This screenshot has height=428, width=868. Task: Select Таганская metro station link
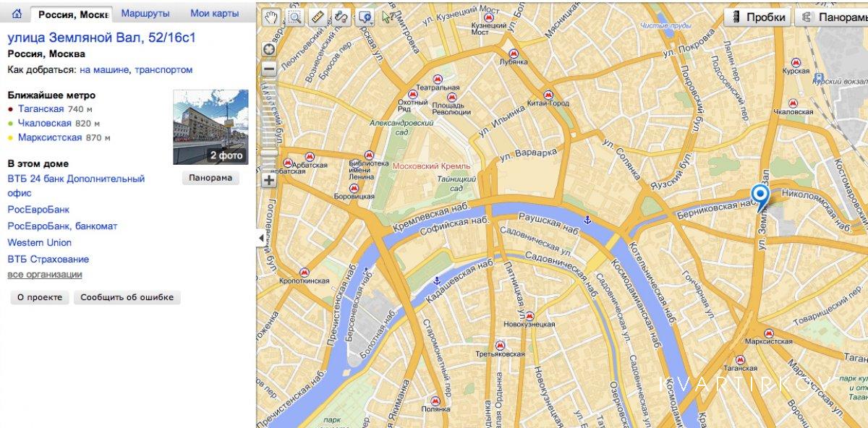[x=41, y=109]
